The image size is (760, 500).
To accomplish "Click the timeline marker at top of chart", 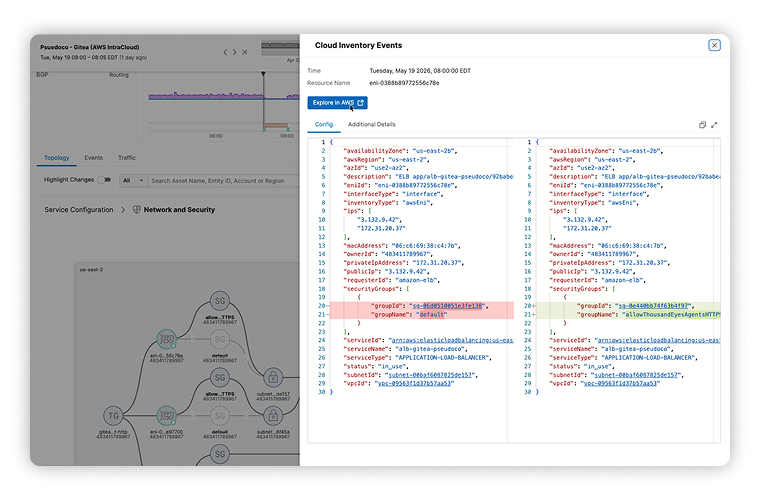I will [x=263, y=74].
